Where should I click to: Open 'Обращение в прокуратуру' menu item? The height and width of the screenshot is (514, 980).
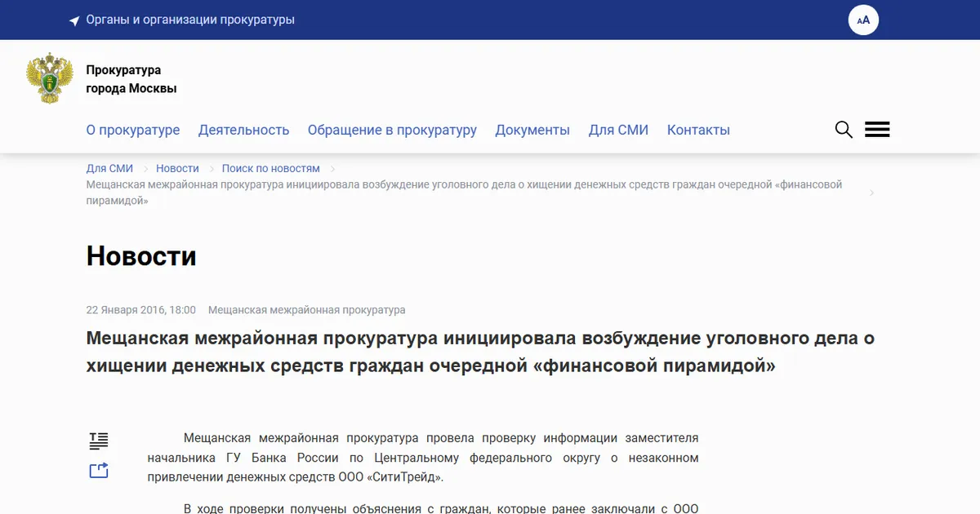point(392,130)
